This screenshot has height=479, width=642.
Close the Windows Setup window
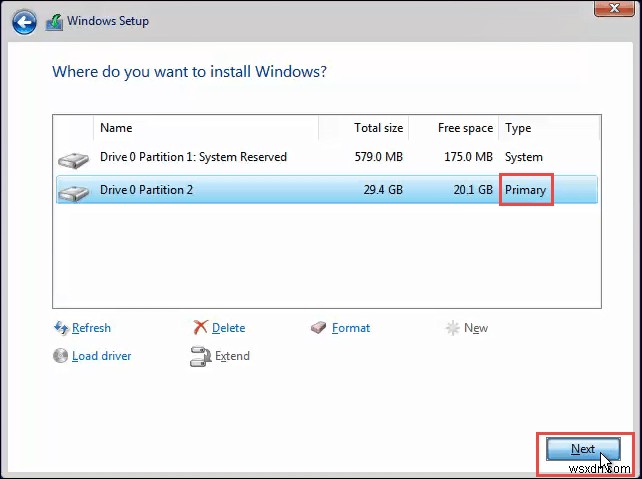click(614, 8)
